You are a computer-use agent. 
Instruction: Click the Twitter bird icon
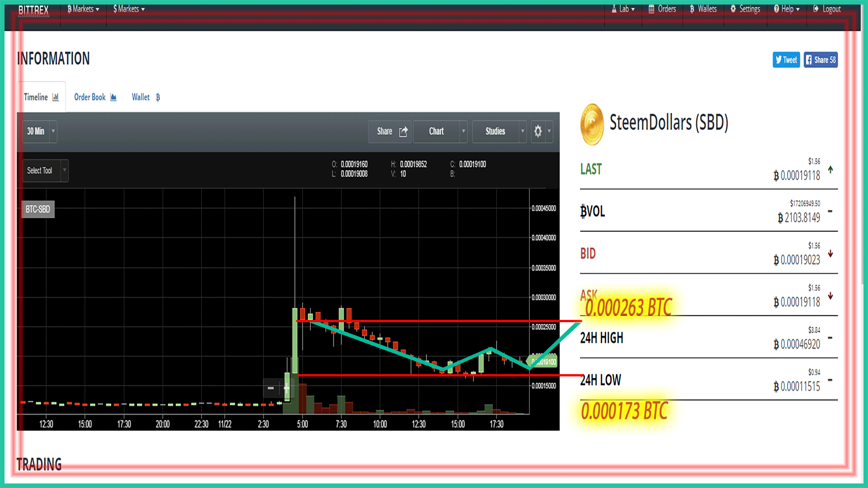[x=778, y=60]
